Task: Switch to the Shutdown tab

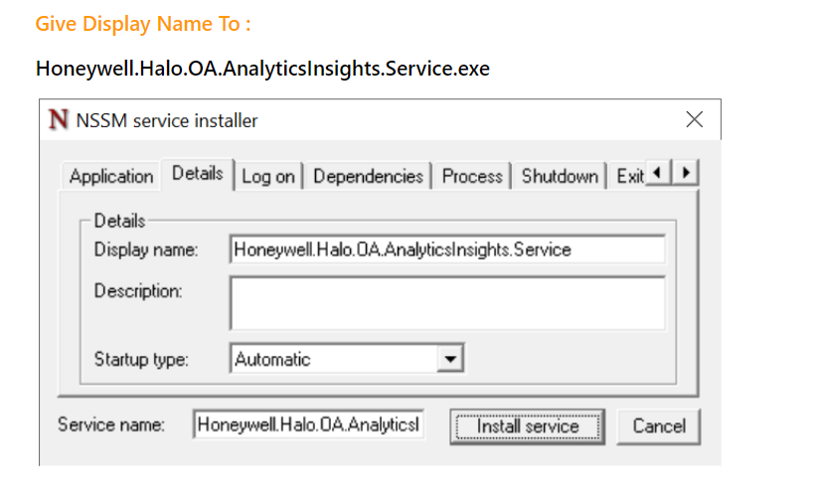Action: pos(560,177)
